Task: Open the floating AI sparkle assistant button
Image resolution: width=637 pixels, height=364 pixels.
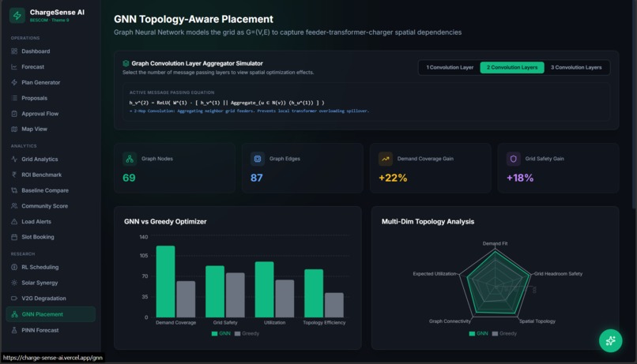Action: click(x=610, y=340)
